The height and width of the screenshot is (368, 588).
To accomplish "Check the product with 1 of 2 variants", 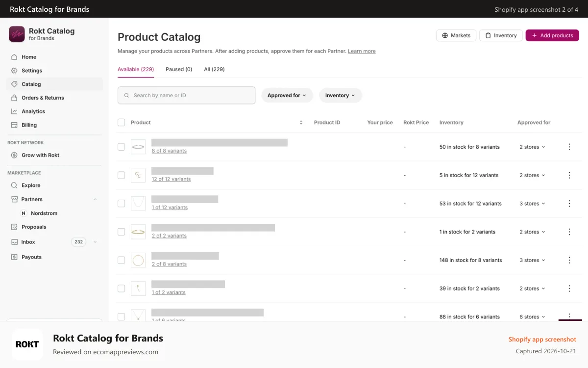I will pos(122,289).
